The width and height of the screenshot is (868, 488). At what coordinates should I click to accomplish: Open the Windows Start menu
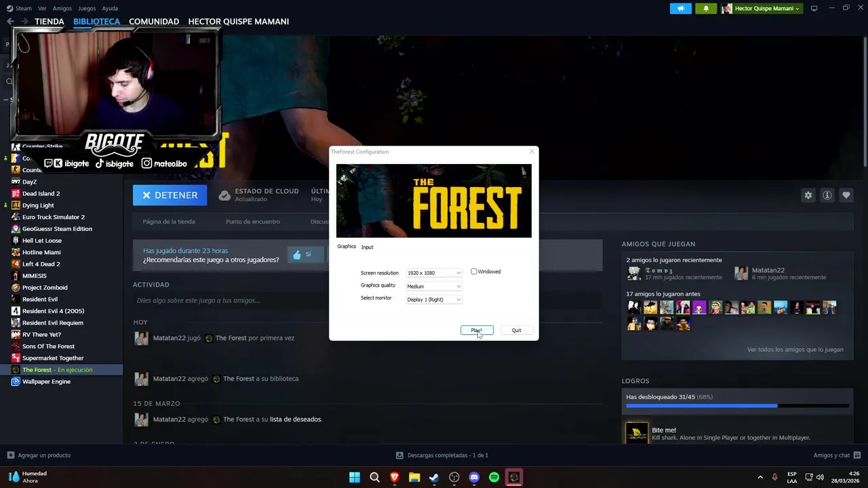click(x=355, y=477)
